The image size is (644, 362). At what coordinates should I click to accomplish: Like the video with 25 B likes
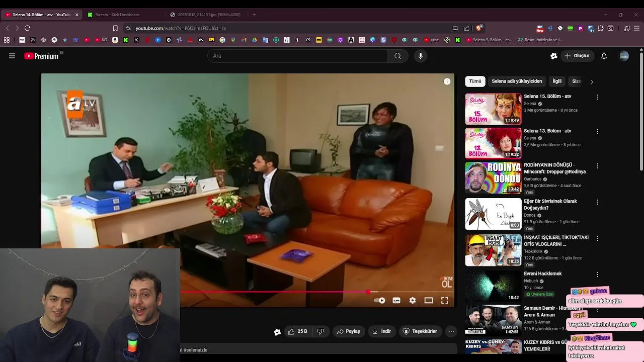point(297,331)
